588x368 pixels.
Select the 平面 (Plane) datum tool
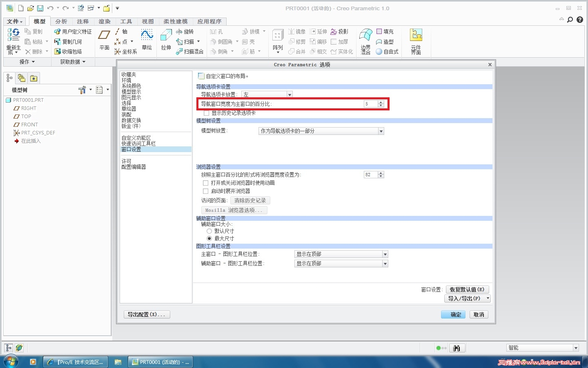(104, 40)
